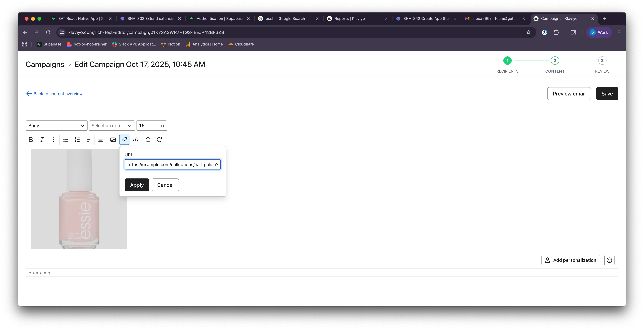
Task: Click the URL input field
Action: [173, 165]
